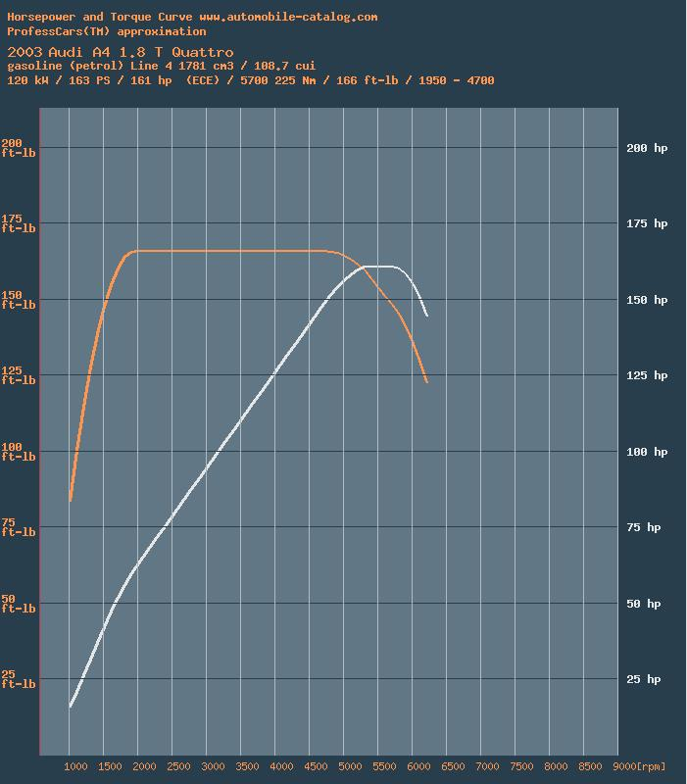This screenshot has height=784, width=687.
Task: Select the 150 hp right axis label
Action: [646, 300]
